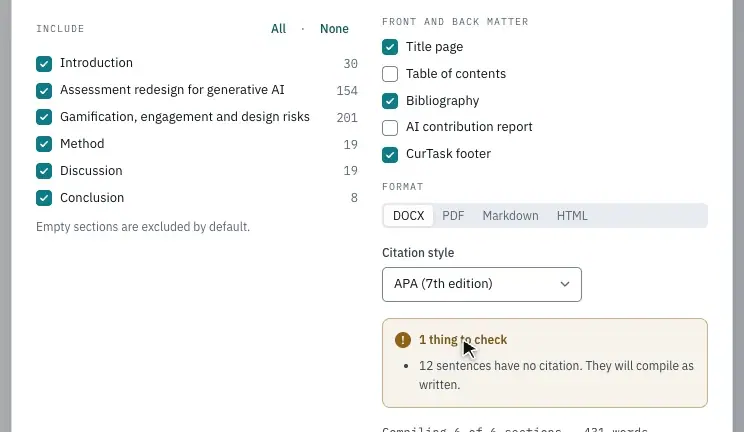Click the Introduction word count 30

[351, 64]
